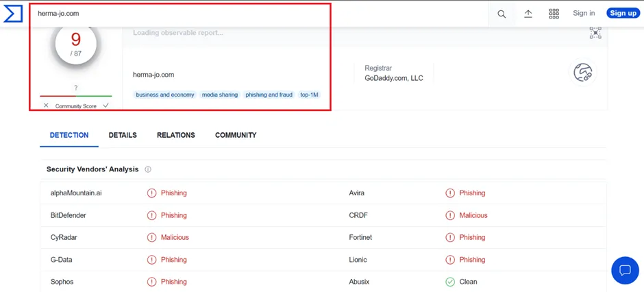
Task: Vote positive with the community score checkmark
Action: click(x=106, y=106)
